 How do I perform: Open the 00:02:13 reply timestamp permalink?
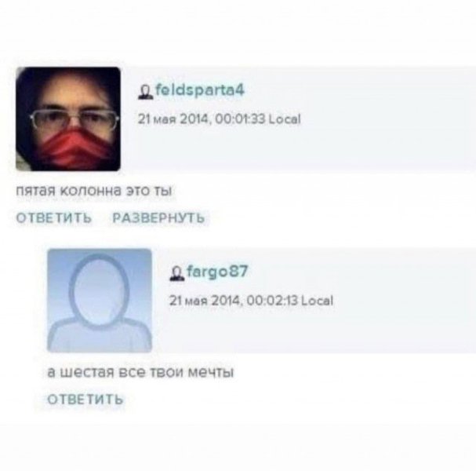pyautogui.click(x=251, y=301)
